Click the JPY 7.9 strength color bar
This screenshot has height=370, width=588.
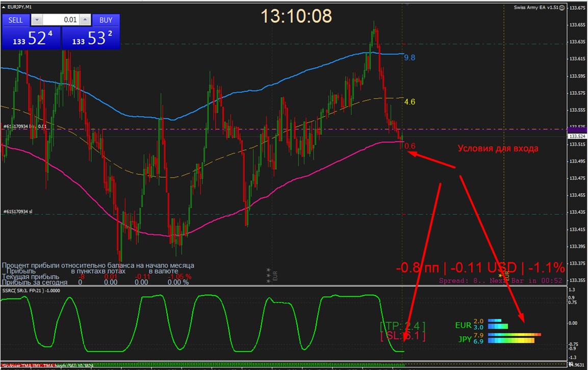tap(514, 334)
